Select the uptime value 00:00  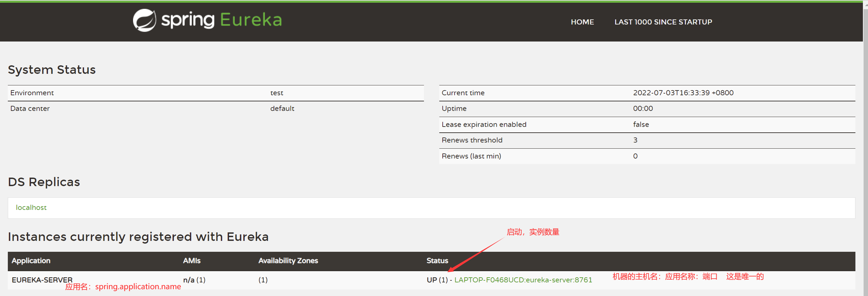point(643,109)
